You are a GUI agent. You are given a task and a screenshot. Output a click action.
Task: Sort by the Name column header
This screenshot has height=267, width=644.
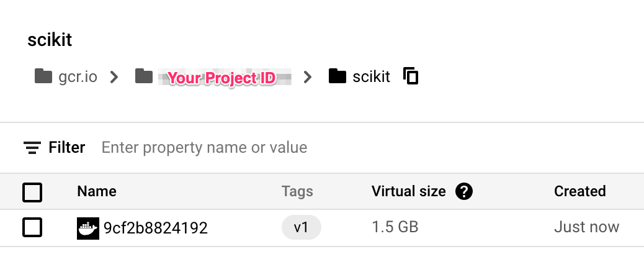coord(97,191)
